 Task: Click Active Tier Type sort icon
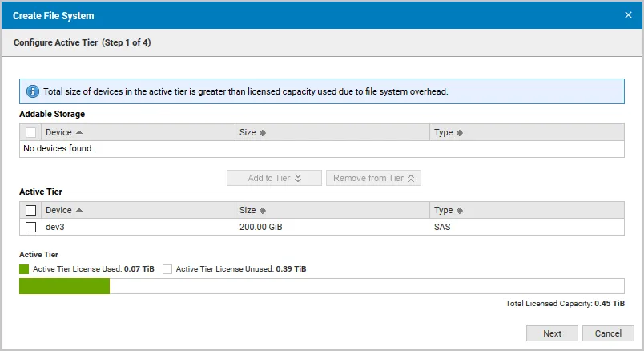point(460,211)
